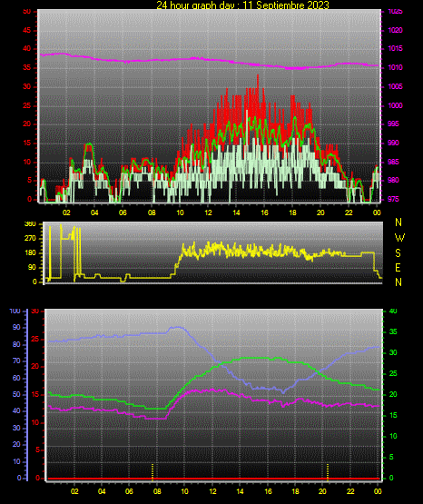423x504 pixels.
Task: Click the S compass letter
Action: pos(398,253)
